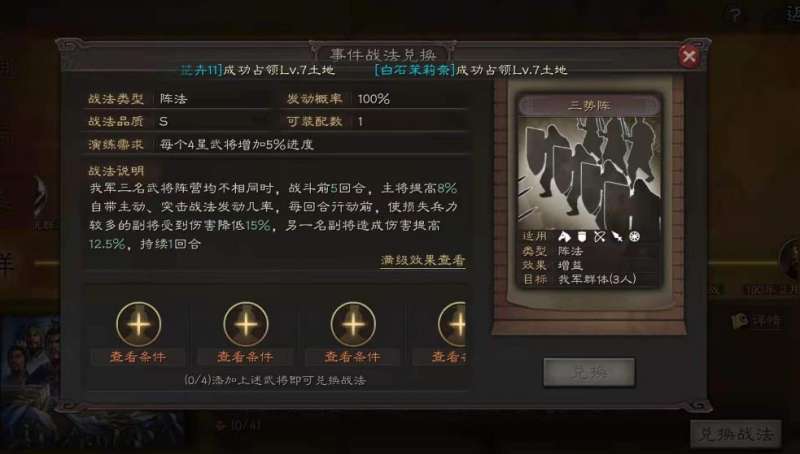Close the 事件战法兑换 dialog with red X
800x454 pixels.
[689, 56]
